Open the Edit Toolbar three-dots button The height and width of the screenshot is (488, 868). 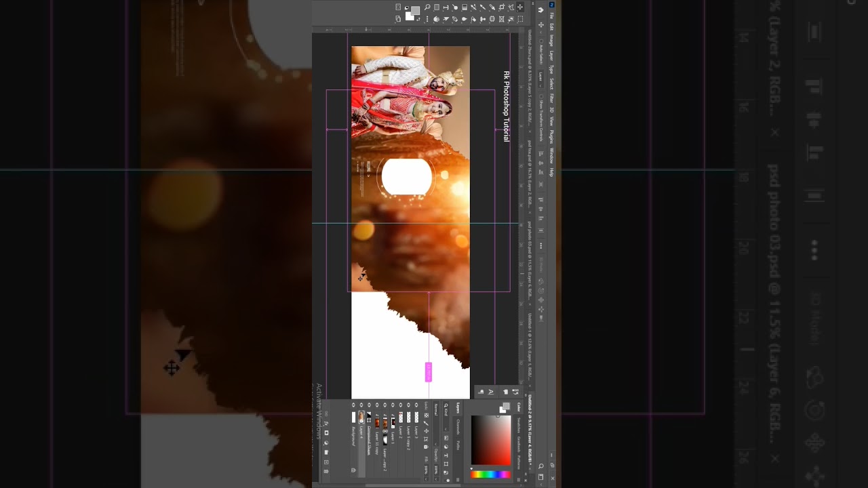(x=427, y=19)
